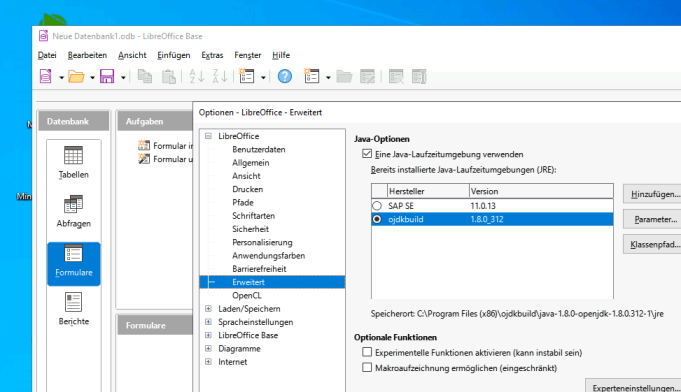This screenshot has height=392, width=681.
Task: Enable Makroaufzeichnung ermöglichen checkbox
Action: click(367, 368)
